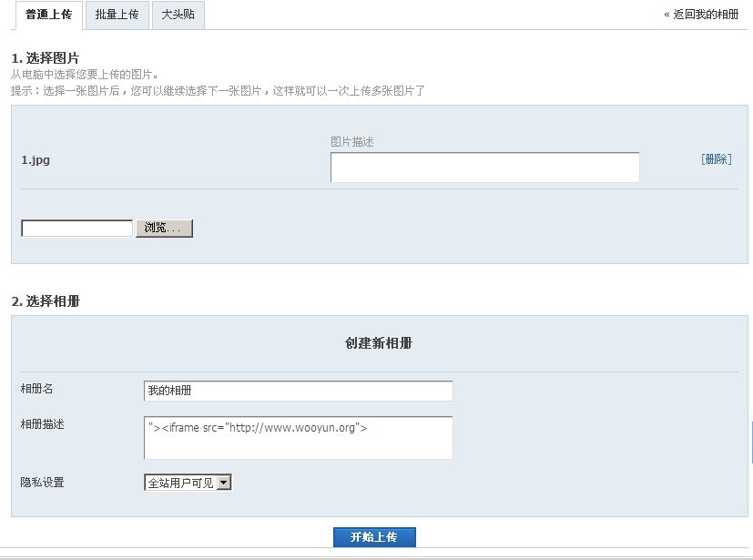Click the 图片描述 label above the textbox
This screenshot has width=753, height=560.
click(x=352, y=142)
